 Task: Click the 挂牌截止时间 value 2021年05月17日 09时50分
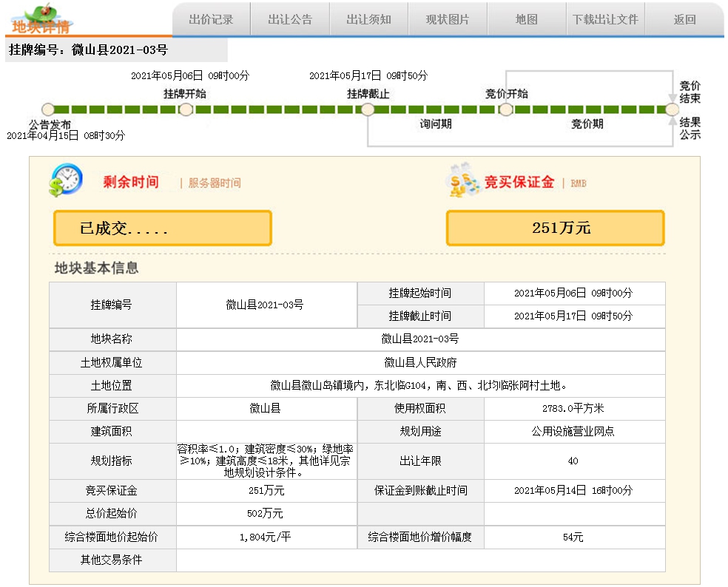(573, 316)
